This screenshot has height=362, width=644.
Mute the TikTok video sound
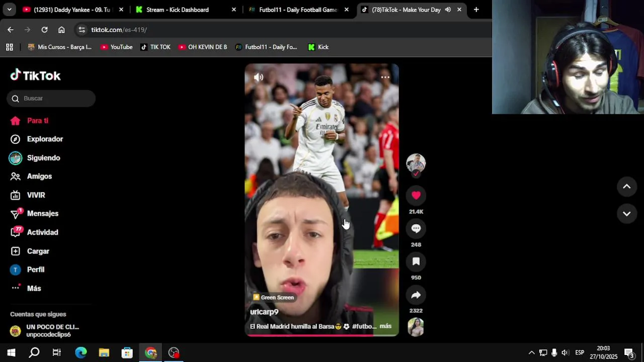tap(259, 77)
